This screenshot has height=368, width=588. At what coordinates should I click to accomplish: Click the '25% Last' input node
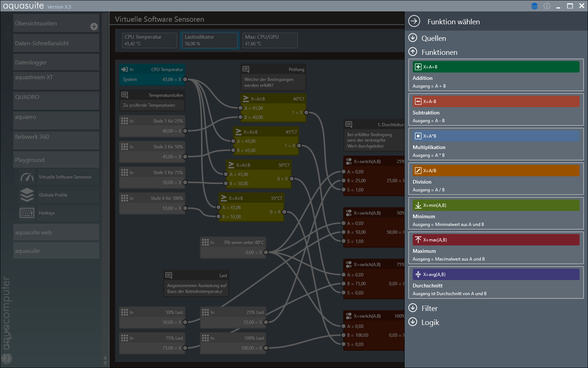click(233, 318)
